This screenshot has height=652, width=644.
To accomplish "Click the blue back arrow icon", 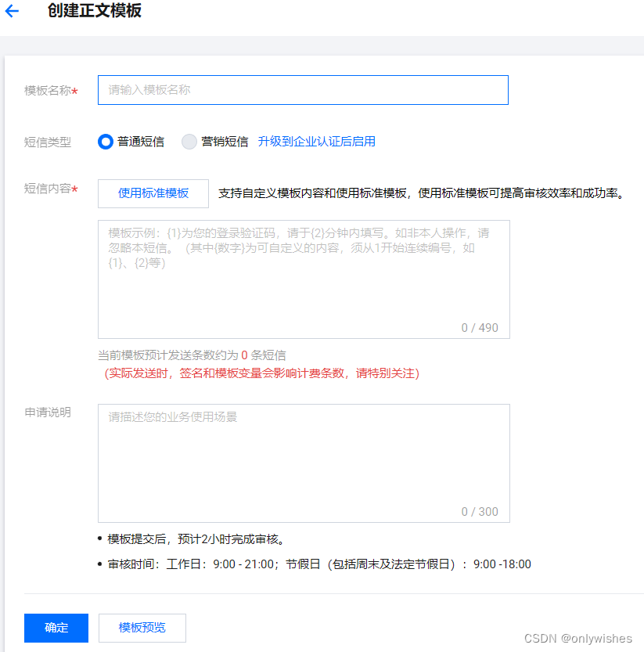I will click(x=12, y=12).
